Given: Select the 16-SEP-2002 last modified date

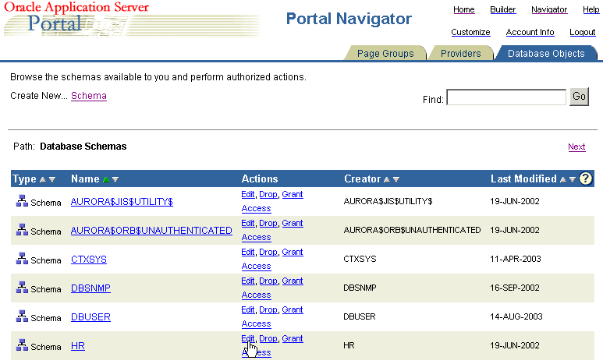Looking at the screenshot, I should (515, 288).
